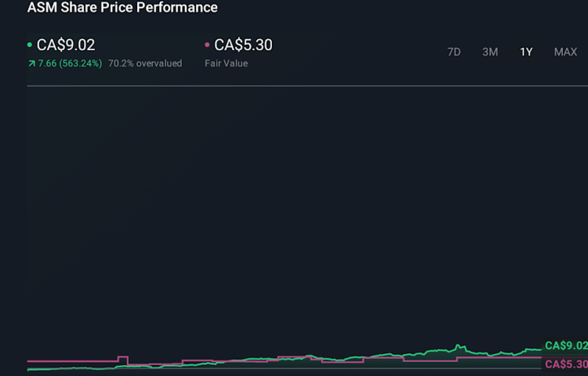Click the CA$5.30 fair value heading
This screenshot has height=376, width=588.
pyautogui.click(x=243, y=45)
